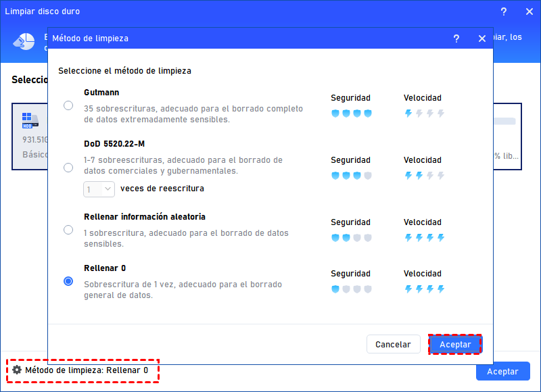Viewport: 541px width, 392px height.
Task: Click the disk wipe icon in blue header
Action: (23, 41)
